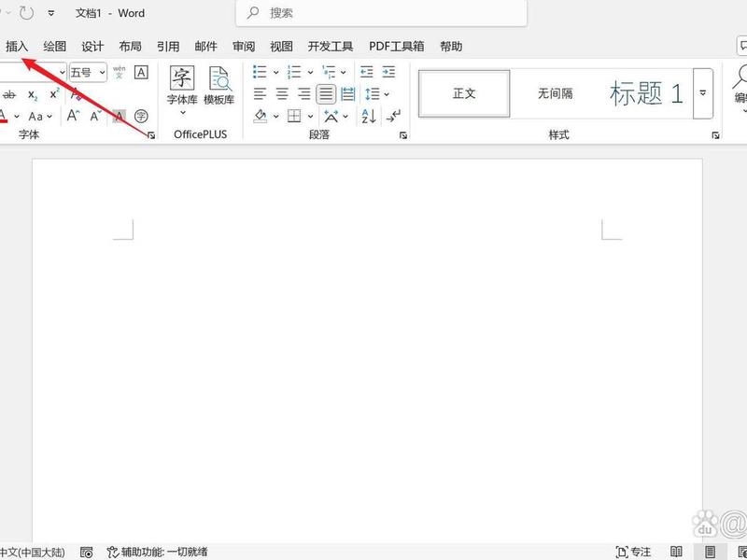The width and height of the screenshot is (747, 560).
Task: Switch to read mode book icon
Action: tap(676, 552)
